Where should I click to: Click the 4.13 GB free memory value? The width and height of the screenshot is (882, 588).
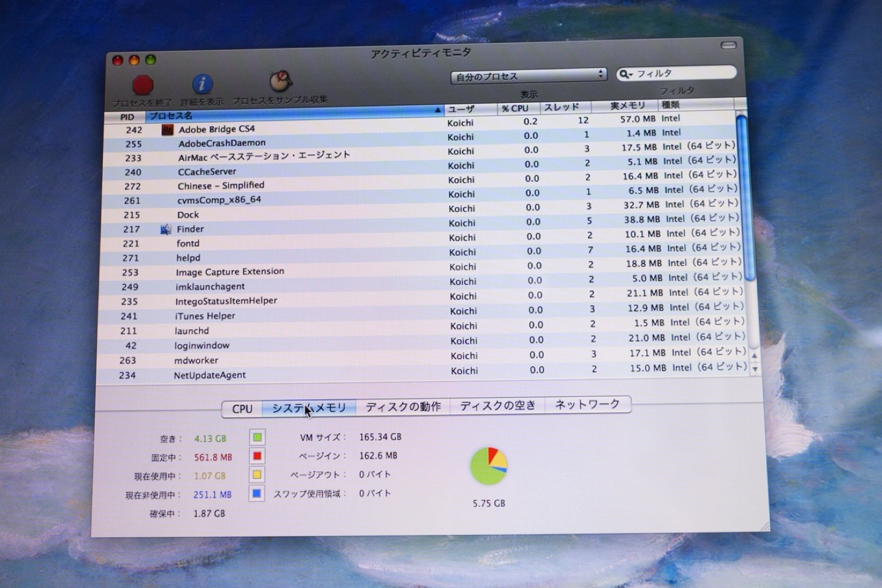click(210, 439)
